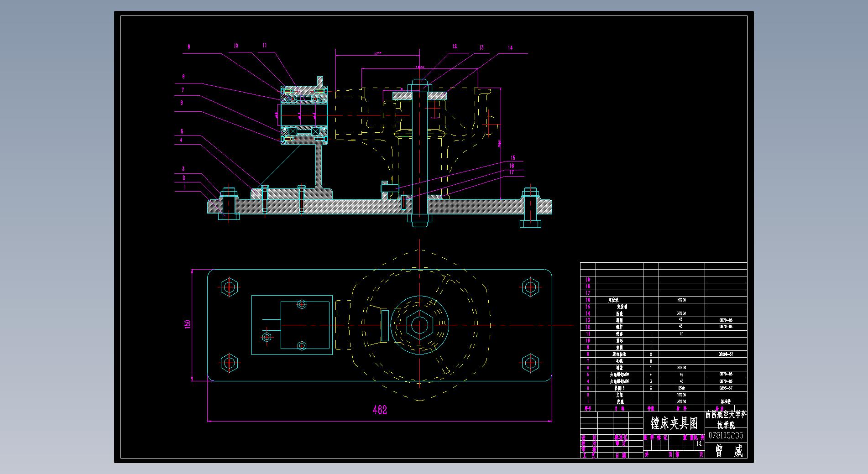Select balloon number 9 in section view
This screenshot has width=868, height=474.
(x=188, y=47)
